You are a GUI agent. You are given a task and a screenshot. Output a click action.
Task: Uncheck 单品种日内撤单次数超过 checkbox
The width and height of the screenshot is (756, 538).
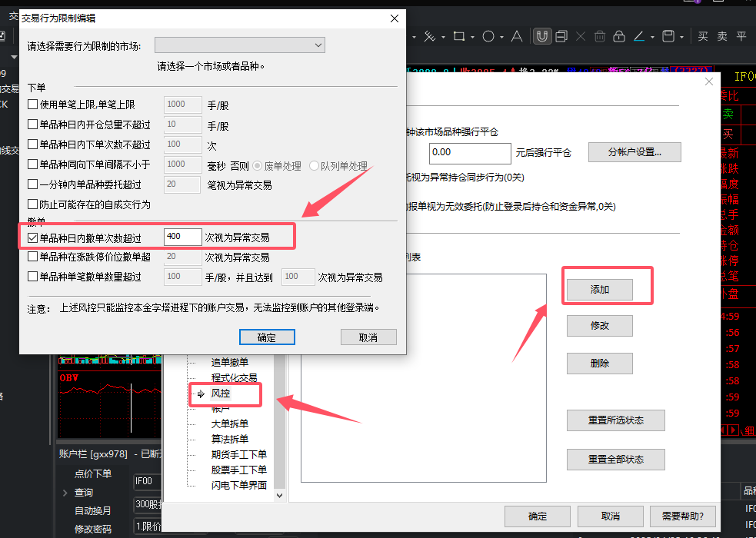click(x=33, y=237)
